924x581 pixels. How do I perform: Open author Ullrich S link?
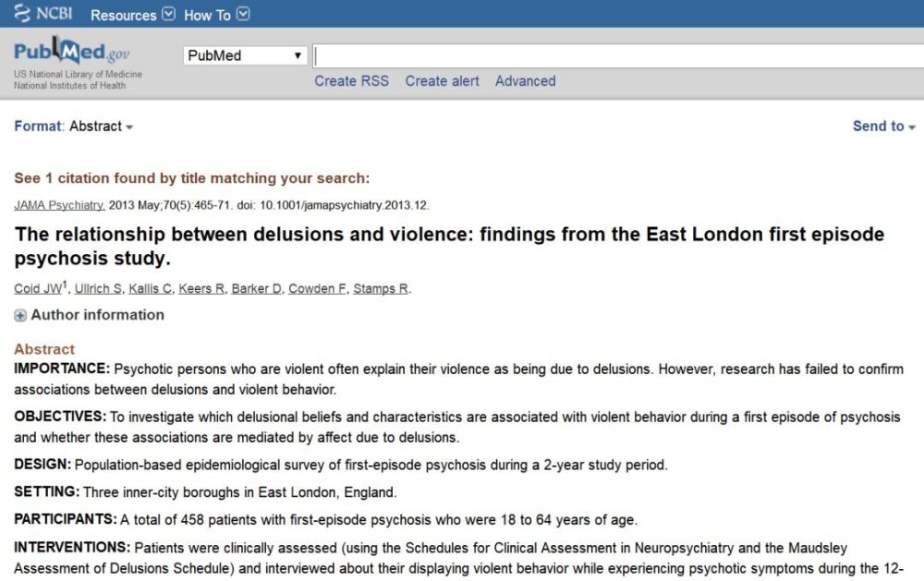coord(98,289)
